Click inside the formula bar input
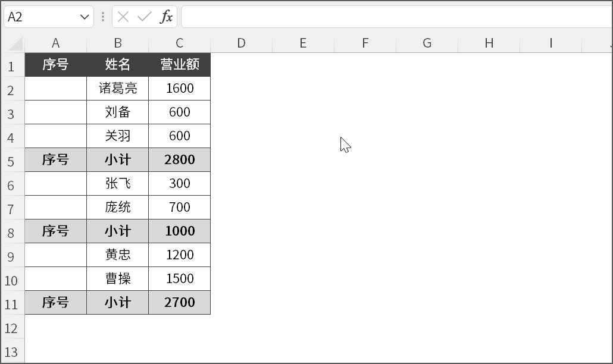Image resolution: width=613 pixels, height=364 pixels. [x=393, y=17]
